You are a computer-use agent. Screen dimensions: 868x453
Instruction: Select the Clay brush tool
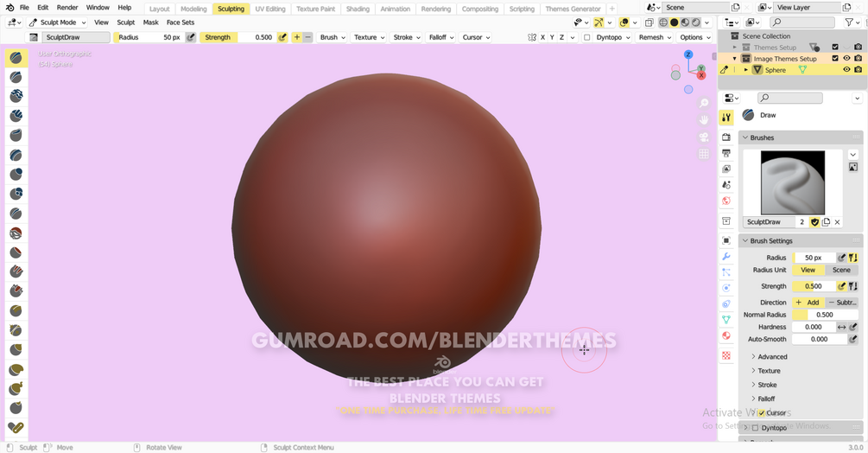click(x=16, y=96)
